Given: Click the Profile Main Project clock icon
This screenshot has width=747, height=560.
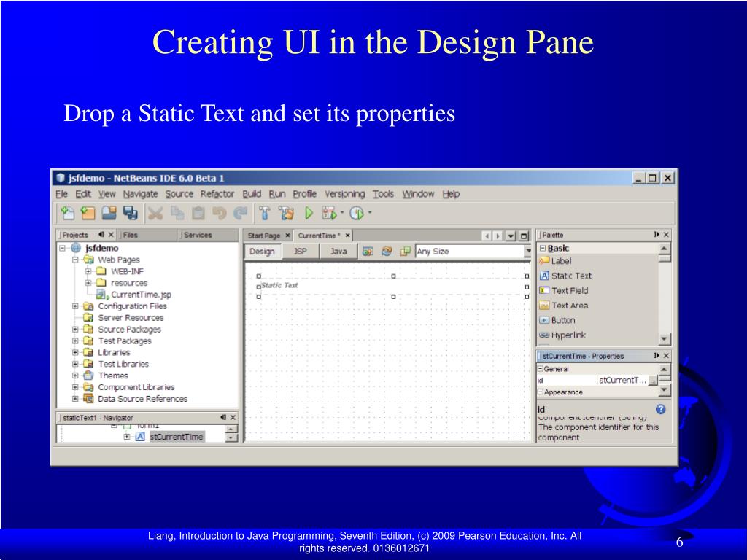Looking at the screenshot, I should (356, 214).
